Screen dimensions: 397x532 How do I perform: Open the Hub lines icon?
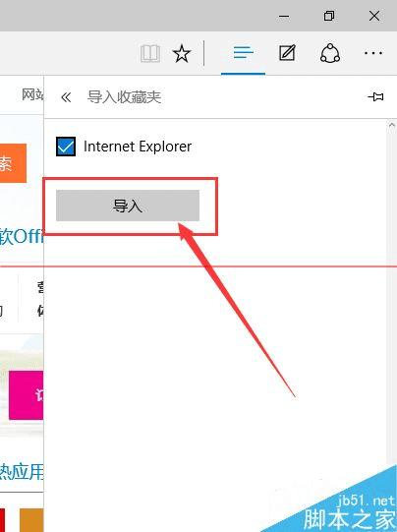pos(243,52)
